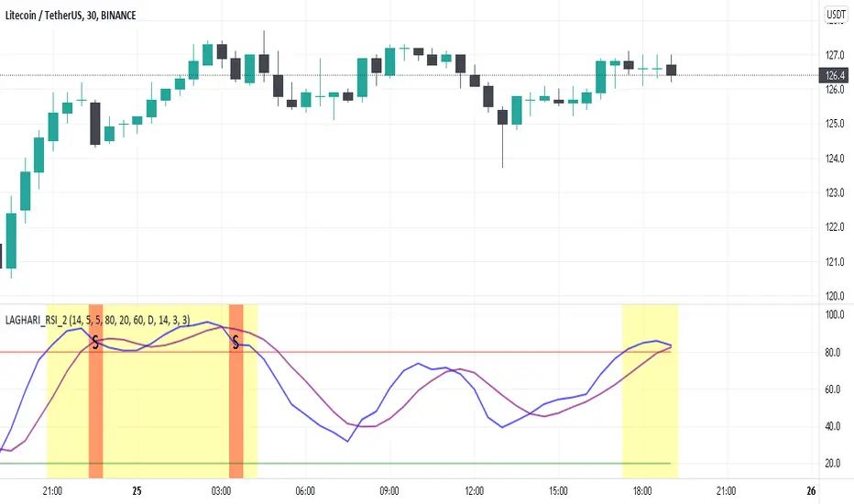Click the 06:00 time axis label
This screenshot has height=504, width=854.
[305, 491]
